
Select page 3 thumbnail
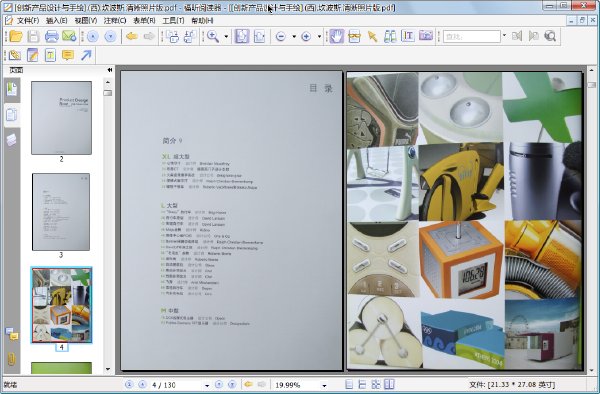[61, 212]
